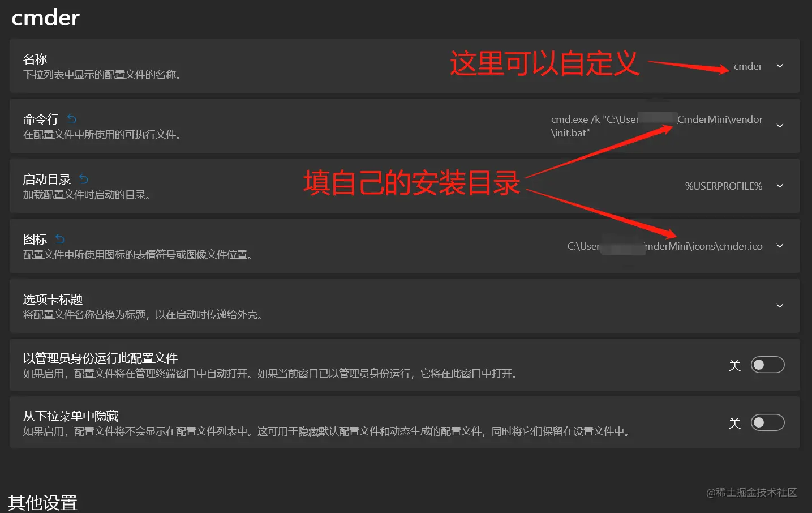Expand the 图标 row chevron
812x513 pixels.
[x=780, y=246]
